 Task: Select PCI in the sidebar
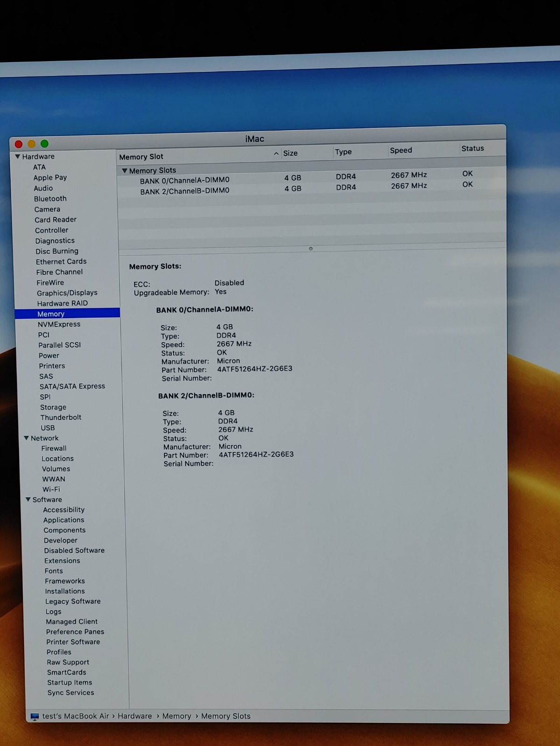pyautogui.click(x=44, y=335)
